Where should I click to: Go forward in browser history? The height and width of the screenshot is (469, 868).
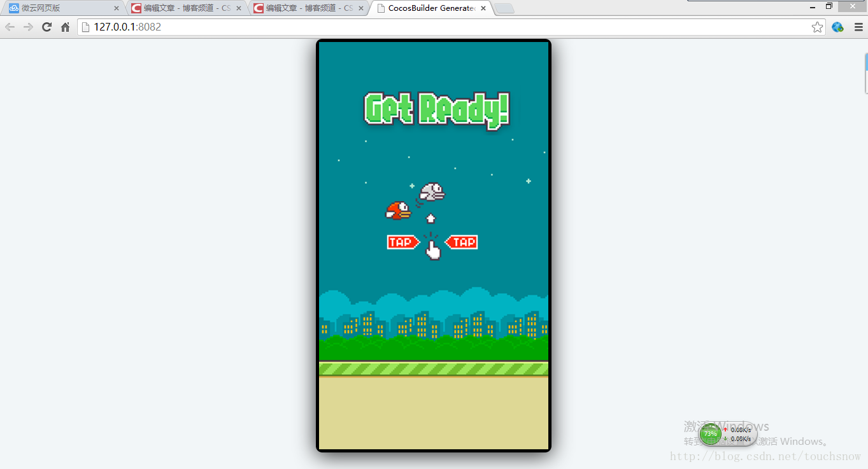click(28, 27)
